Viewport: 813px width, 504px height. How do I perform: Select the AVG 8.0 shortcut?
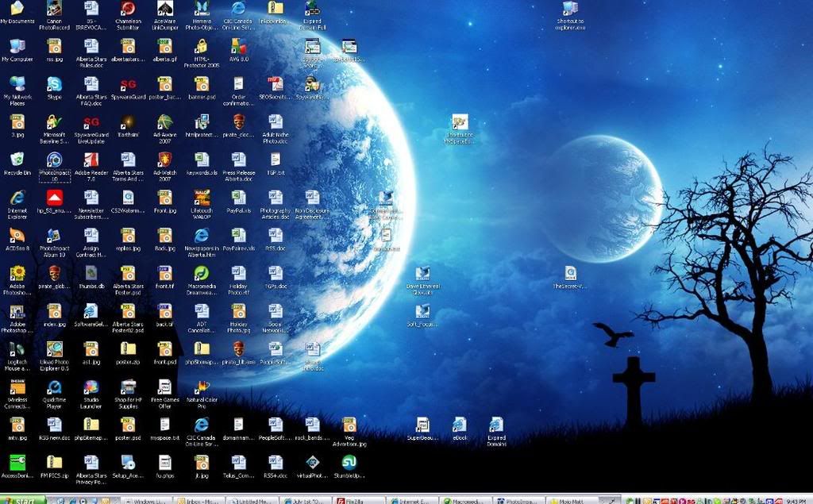pos(238,46)
